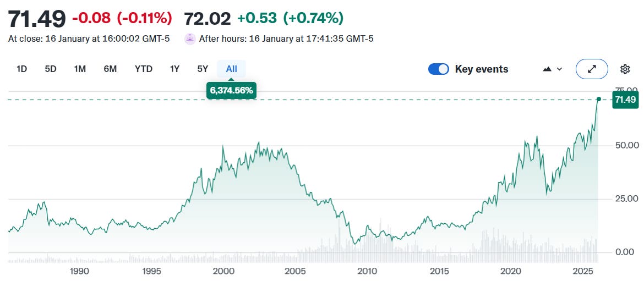Viewport: 644px width, 281px height.
Task: View the 5Y time range
Action: (x=203, y=69)
